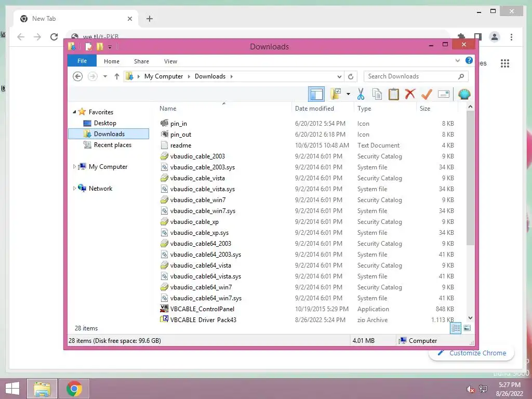
Task: Focus the Search Downloads field
Action: [416, 76]
